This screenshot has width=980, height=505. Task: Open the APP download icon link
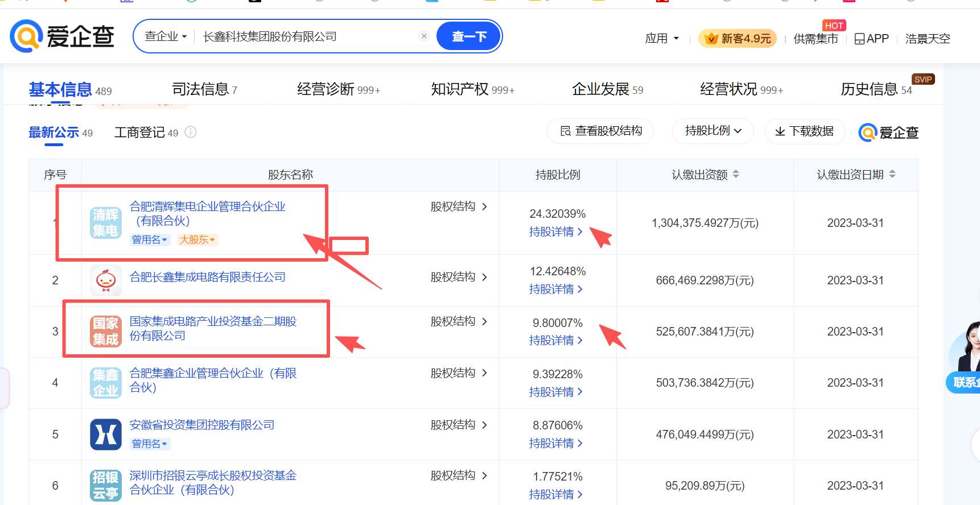click(871, 39)
